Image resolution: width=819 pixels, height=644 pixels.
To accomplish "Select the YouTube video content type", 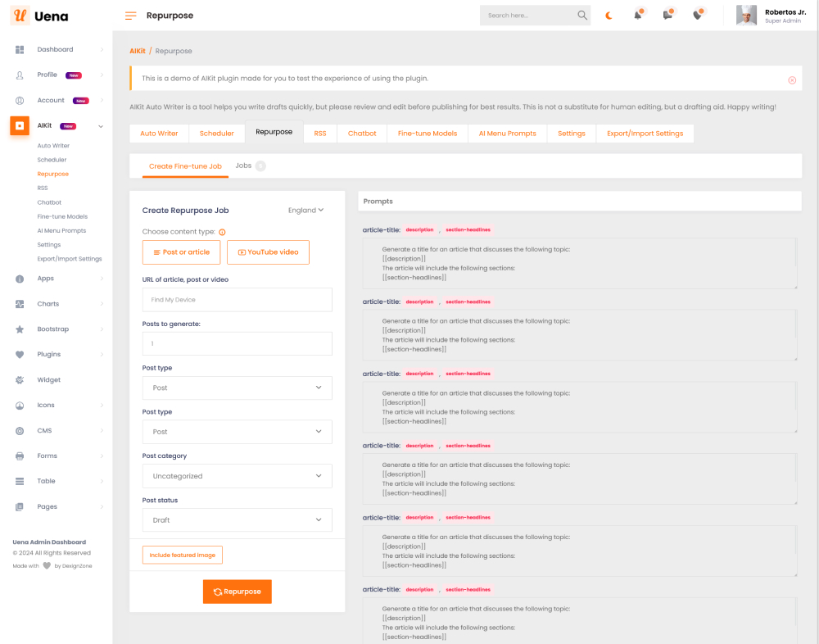I will tap(268, 252).
